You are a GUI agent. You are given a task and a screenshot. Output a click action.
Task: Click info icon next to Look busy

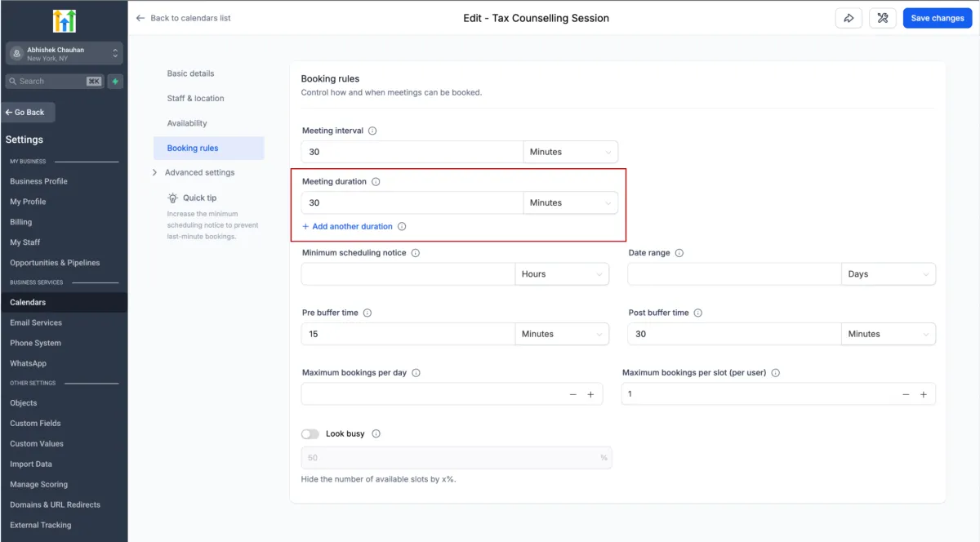[376, 434]
